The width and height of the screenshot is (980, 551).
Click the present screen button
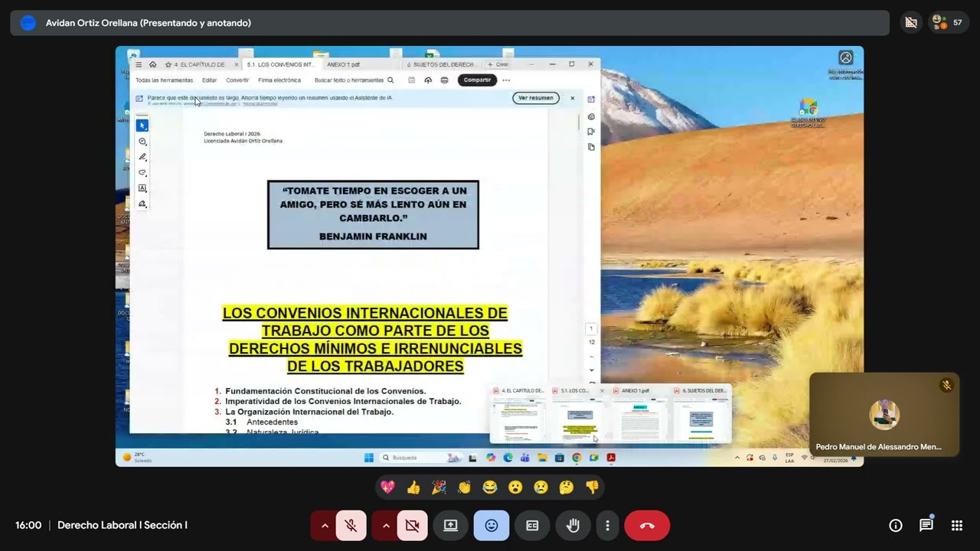[450, 526]
